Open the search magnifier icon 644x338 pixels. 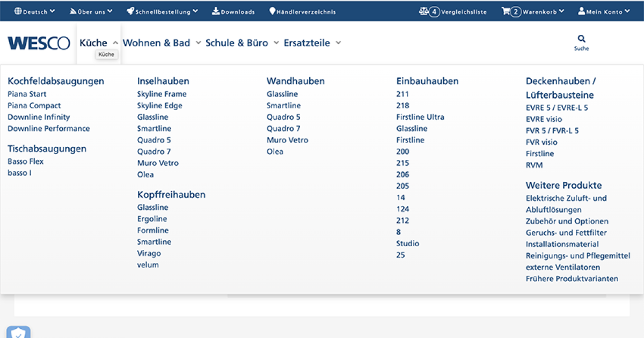pyautogui.click(x=581, y=39)
